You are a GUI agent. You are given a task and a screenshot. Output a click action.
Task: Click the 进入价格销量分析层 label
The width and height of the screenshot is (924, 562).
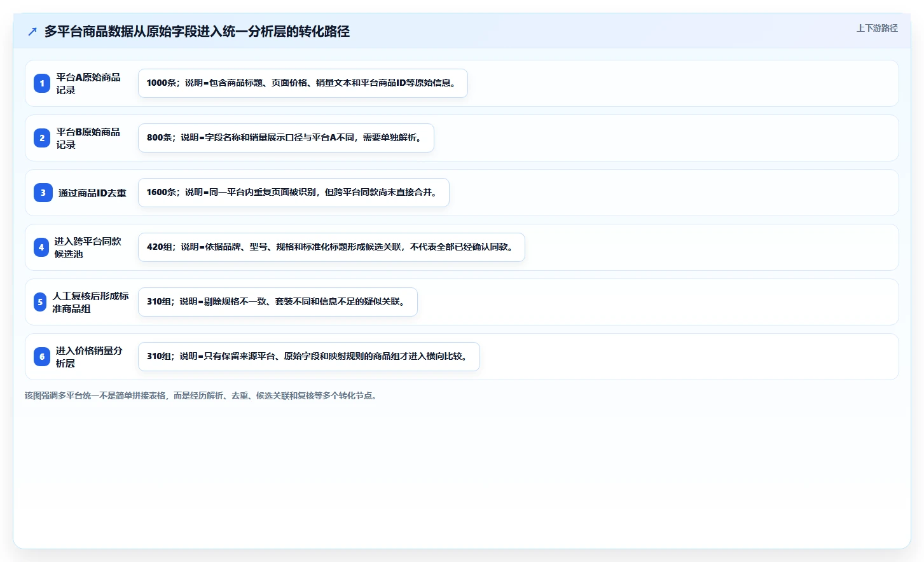[x=89, y=357]
